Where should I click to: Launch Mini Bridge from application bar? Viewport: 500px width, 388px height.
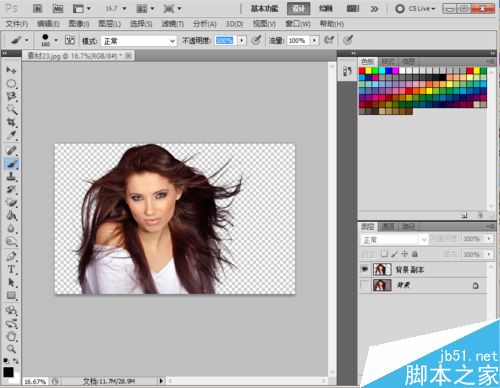(58, 9)
